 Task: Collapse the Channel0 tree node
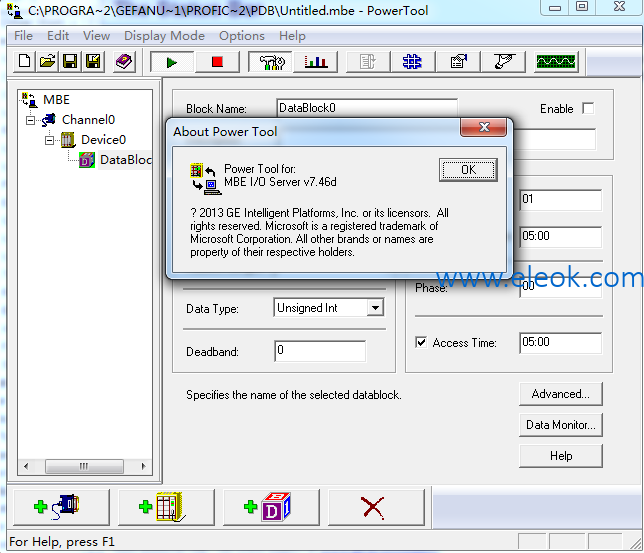30,120
